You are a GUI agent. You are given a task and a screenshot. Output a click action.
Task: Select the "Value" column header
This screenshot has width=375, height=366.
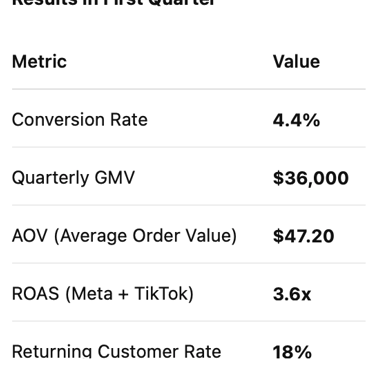tap(296, 62)
